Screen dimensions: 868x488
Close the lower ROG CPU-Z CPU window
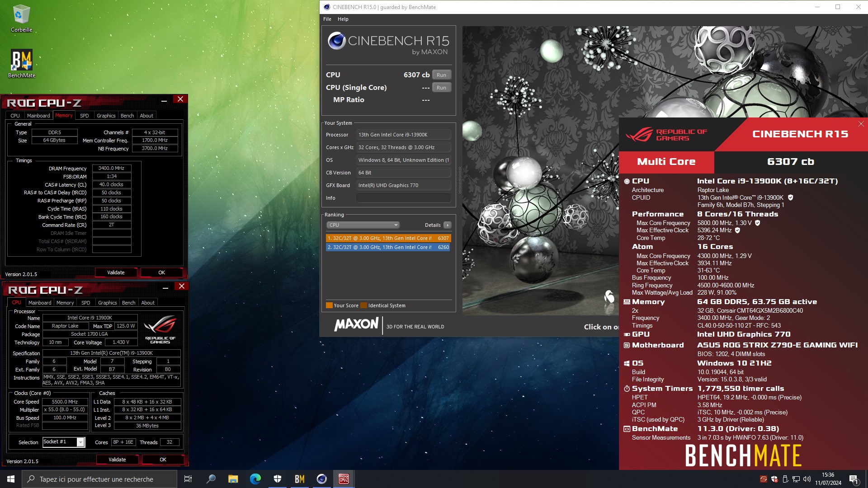182,286
